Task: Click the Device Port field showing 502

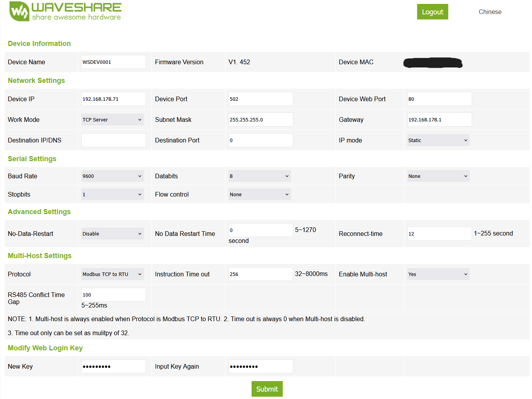Action: pos(261,99)
